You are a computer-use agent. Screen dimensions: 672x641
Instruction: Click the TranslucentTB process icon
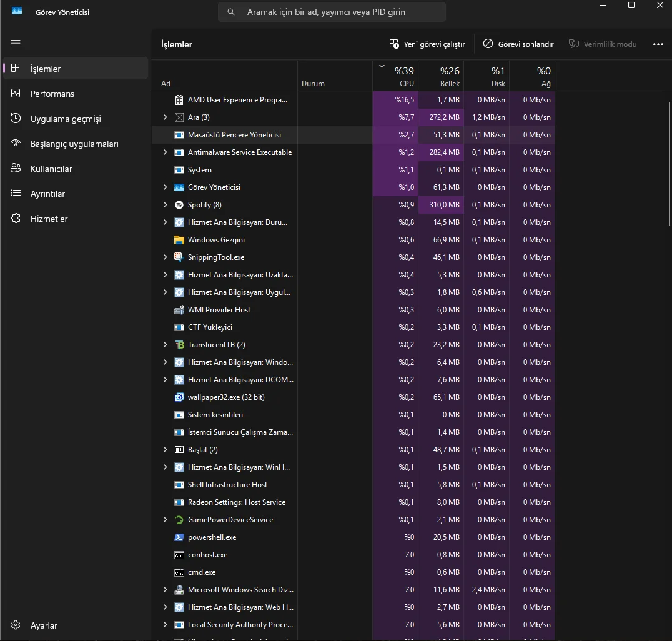coord(179,345)
